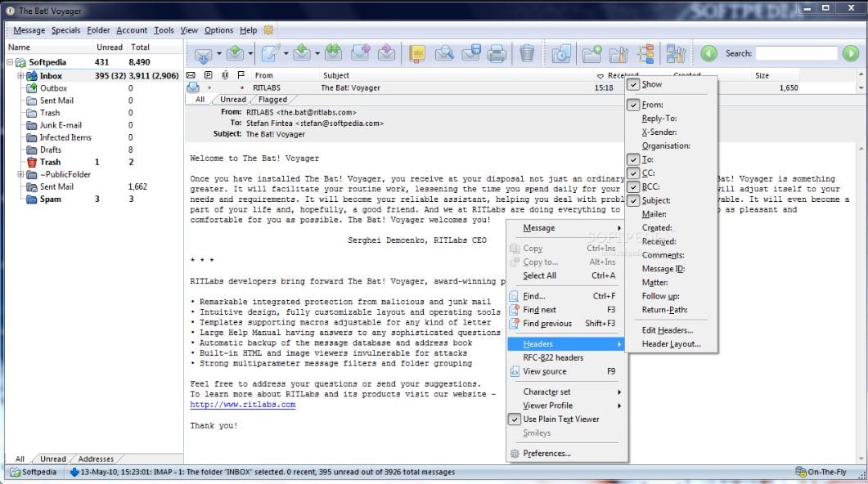This screenshot has height=484, width=868.
Task: Click the flag column header icon
Action: coord(241,75)
